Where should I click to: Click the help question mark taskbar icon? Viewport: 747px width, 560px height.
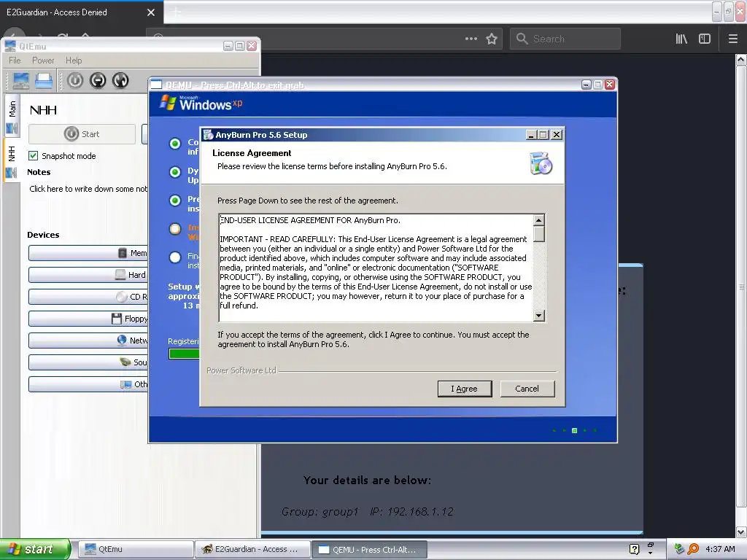coord(634,549)
